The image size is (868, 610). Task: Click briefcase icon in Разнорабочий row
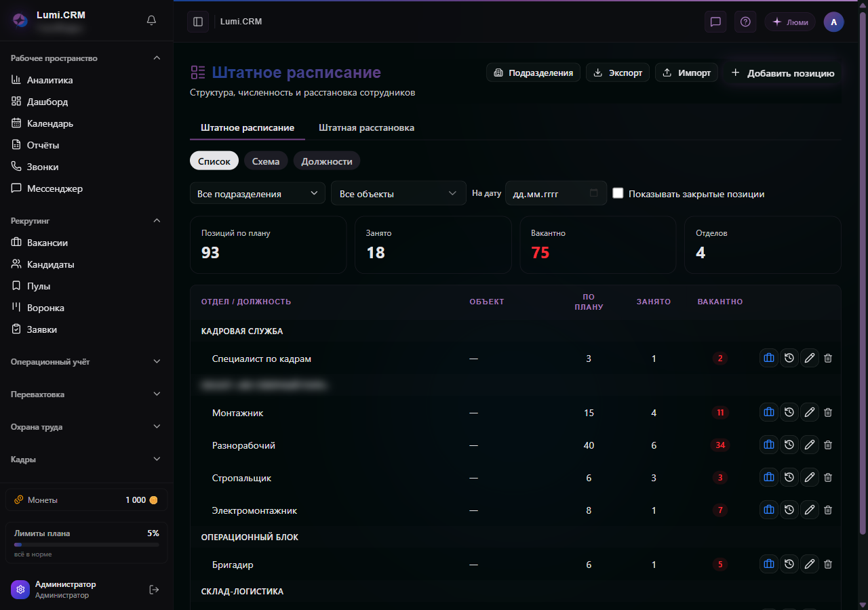pyautogui.click(x=769, y=445)
